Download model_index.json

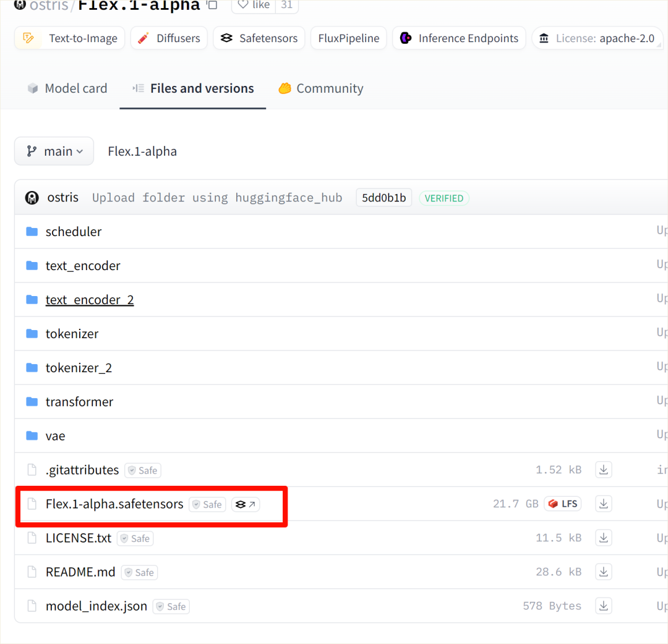[x=603, y=606]
